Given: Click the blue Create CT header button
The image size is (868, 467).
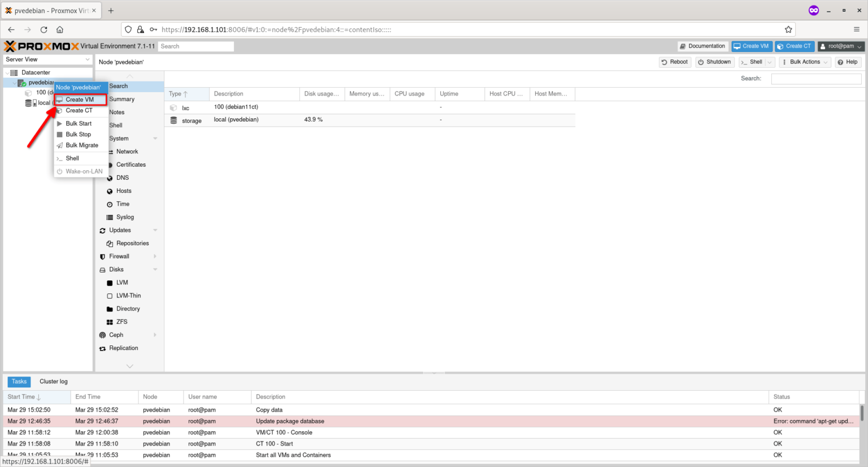Looking at the screenshot, I should [794, 46].
